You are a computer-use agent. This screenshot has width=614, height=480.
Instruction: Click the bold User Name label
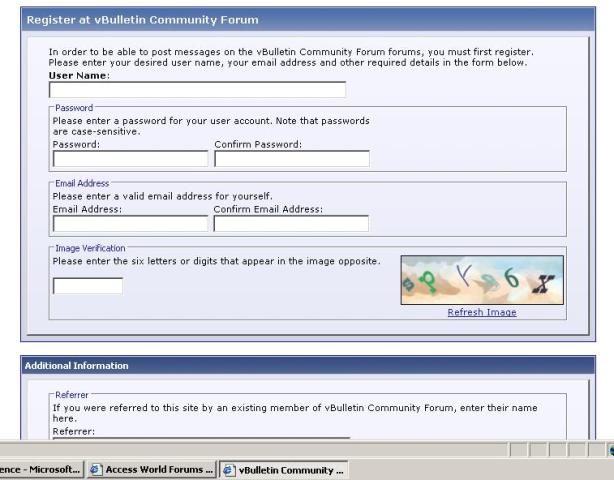(x=79, y=76)
